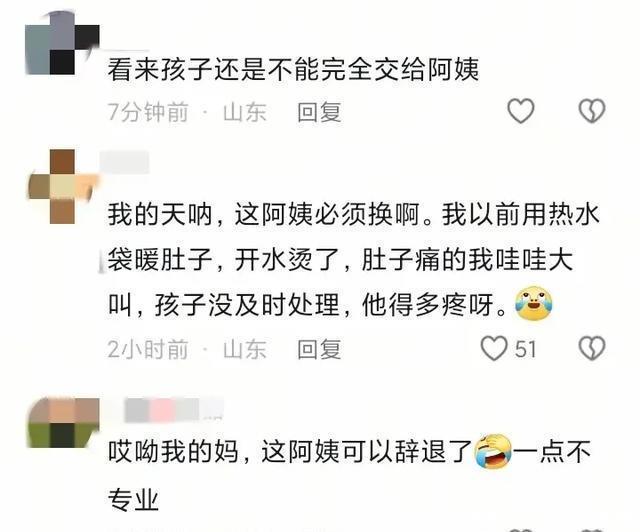The height and width of the screenshot is (532, 640).
Task: Open the second commenter's brown avatar
Action: tap(62, 186)
